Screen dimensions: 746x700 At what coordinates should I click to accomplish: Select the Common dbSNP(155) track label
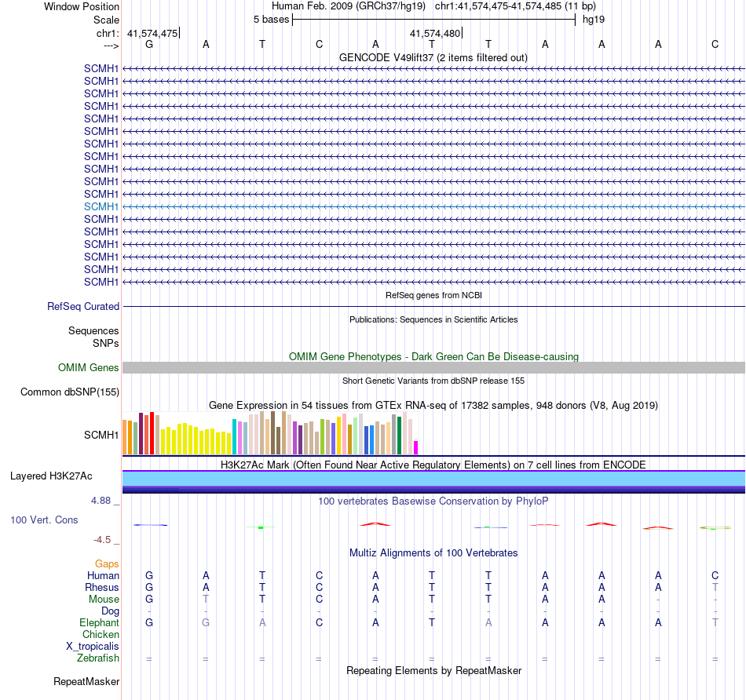(69, 392)
